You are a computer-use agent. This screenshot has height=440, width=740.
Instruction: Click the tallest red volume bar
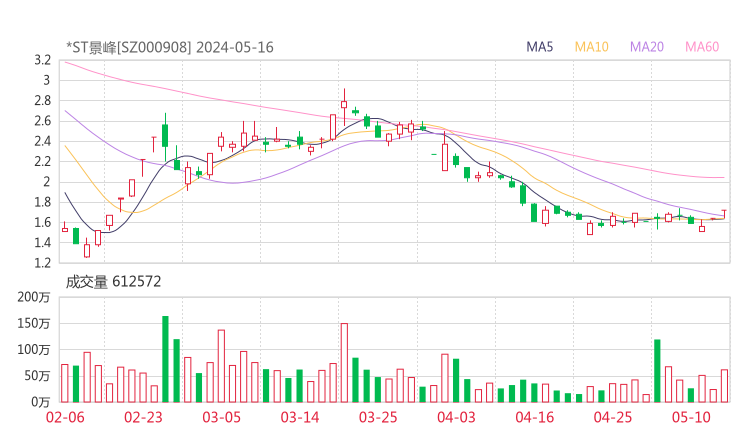tap(344, 362)
